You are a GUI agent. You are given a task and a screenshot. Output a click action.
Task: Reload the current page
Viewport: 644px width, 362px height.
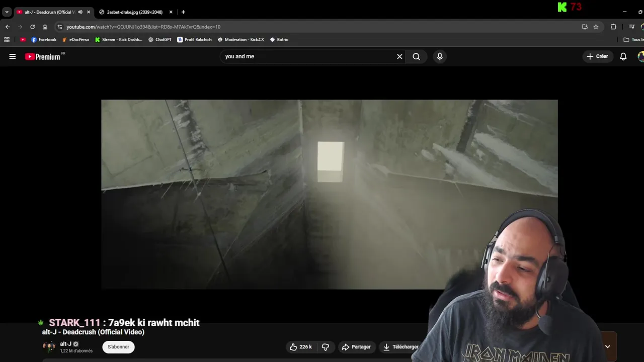pos(33,27)
